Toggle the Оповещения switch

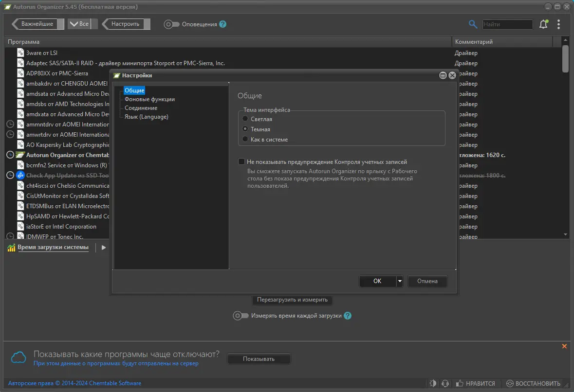171,24
